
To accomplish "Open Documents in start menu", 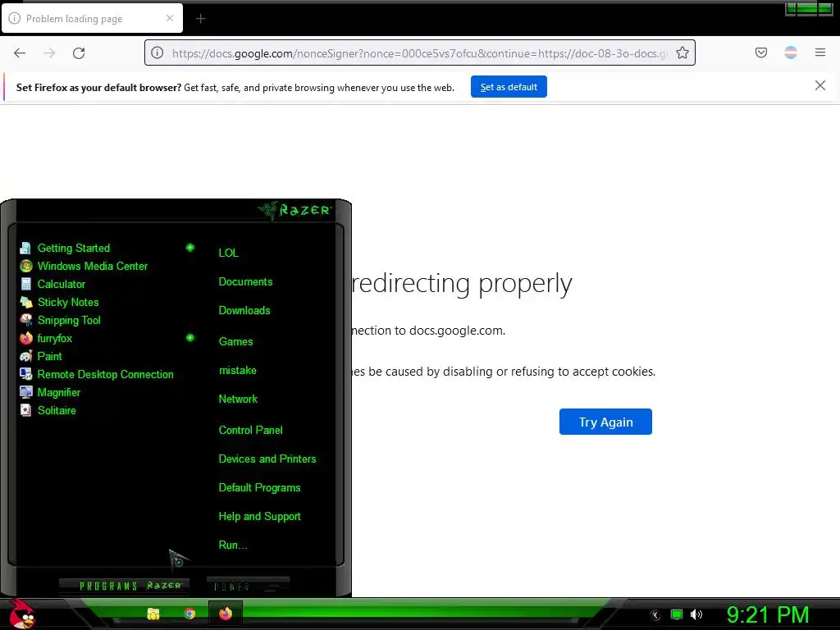I will (x=245, y=282).
